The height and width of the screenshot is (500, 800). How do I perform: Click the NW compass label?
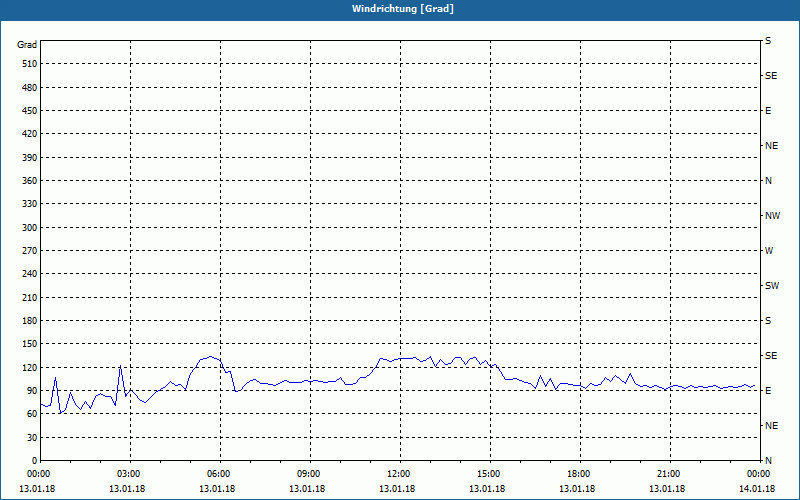[772, 216]
